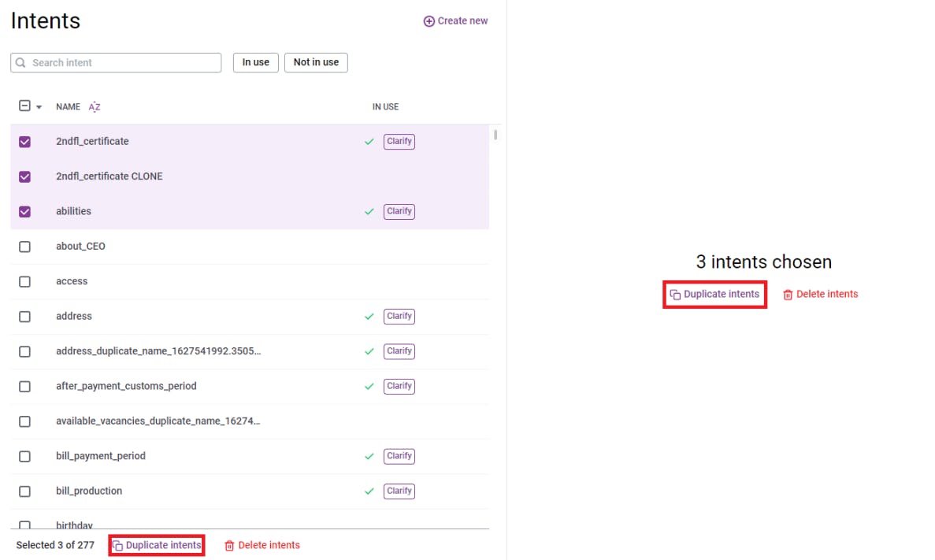This screenshot has height=560, width=935.
Task: Toggle the select-all header checkbox
Action: coord(24,106)
